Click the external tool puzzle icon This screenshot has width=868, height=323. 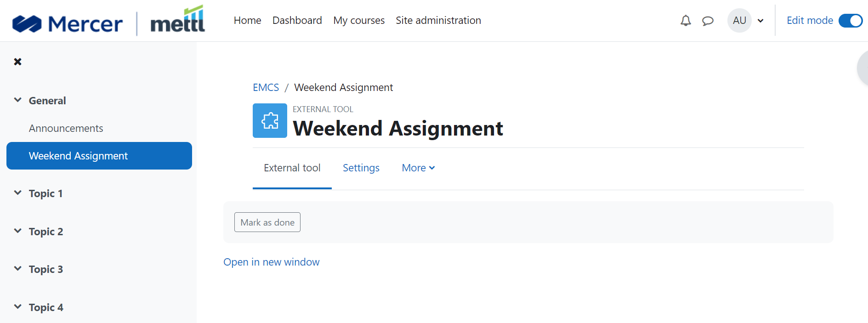click(270, 121)
